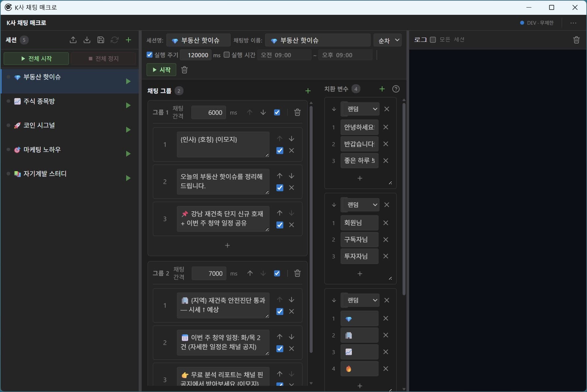Clear the log with trash icon
Viewport: 587px width, 392px height.
pyautogui.click(x=576, y=40)
